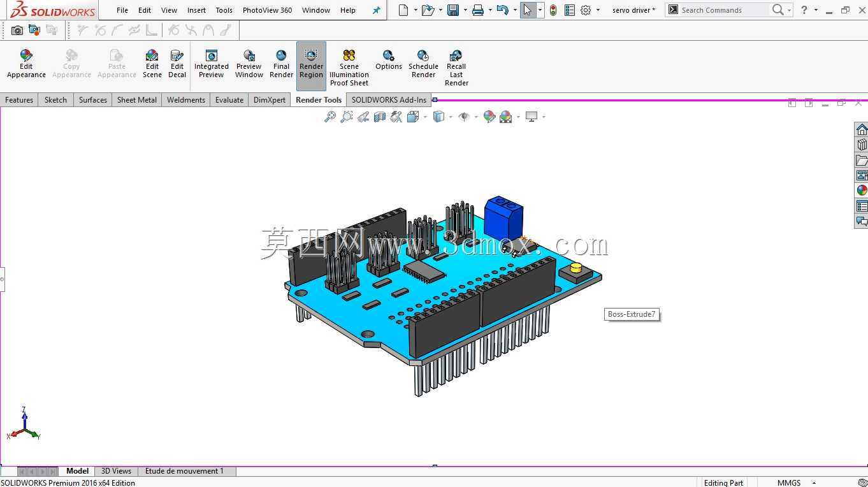Open the Tools menu
The height and width of the screenshot is (487, 868).
point(224,10)
